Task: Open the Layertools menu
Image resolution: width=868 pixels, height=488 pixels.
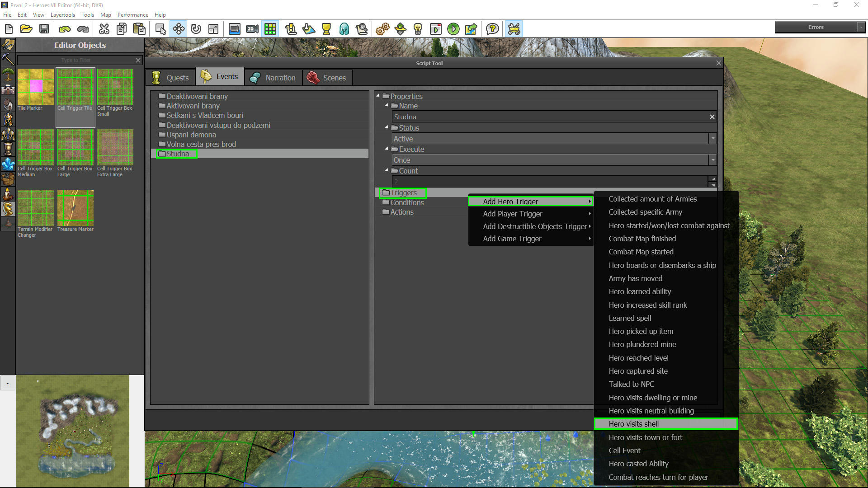Action: 63,15
